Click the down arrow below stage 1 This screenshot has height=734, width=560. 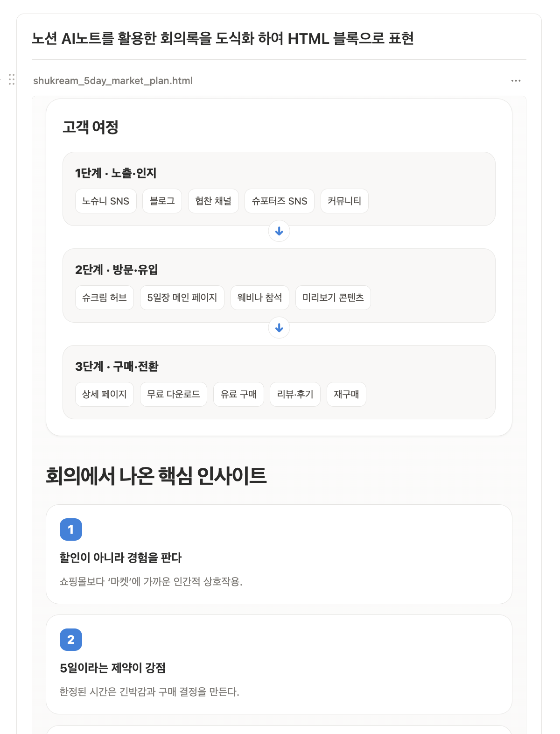(x=279, y=231)
